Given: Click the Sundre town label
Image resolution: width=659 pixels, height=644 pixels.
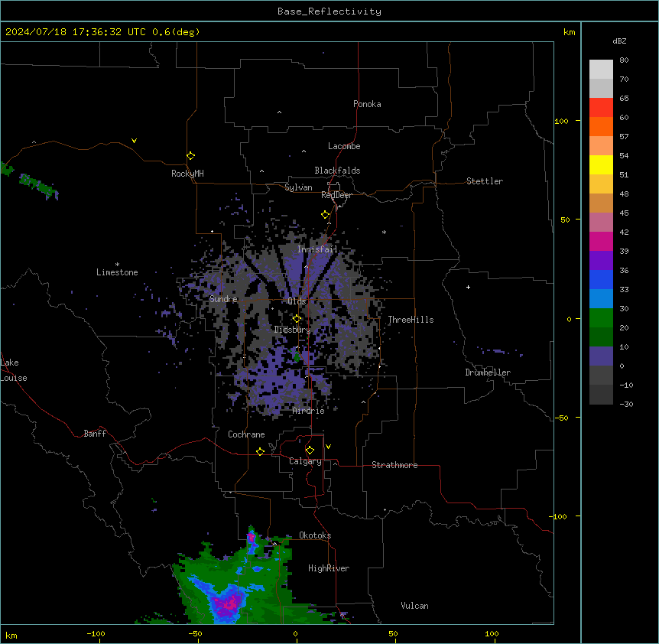Looking at the screenshot, I should click(223, 299).
